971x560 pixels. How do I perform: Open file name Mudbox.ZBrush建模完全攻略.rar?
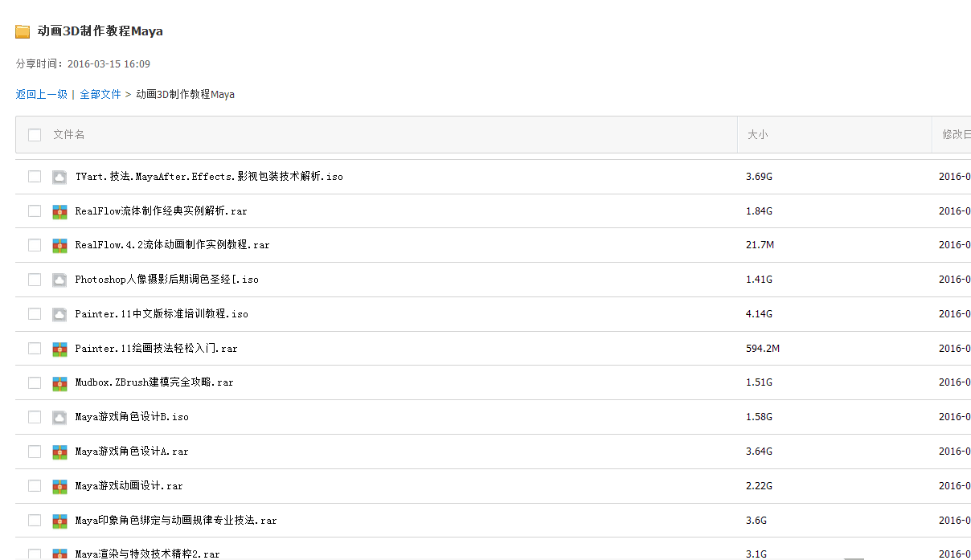(154, 383)
